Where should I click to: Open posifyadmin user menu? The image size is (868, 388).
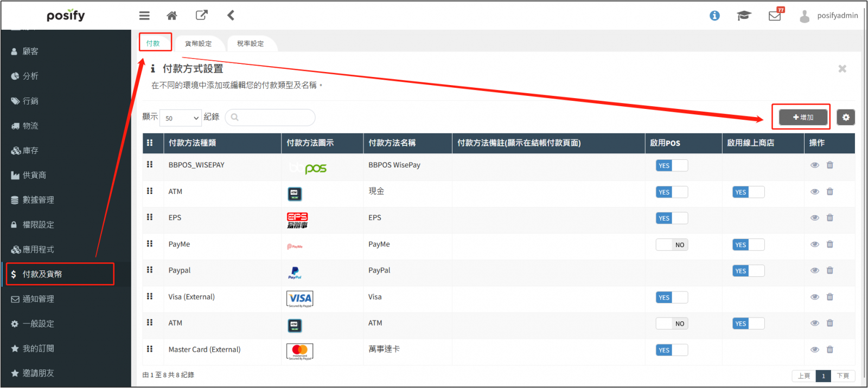[x=829, y=16]
